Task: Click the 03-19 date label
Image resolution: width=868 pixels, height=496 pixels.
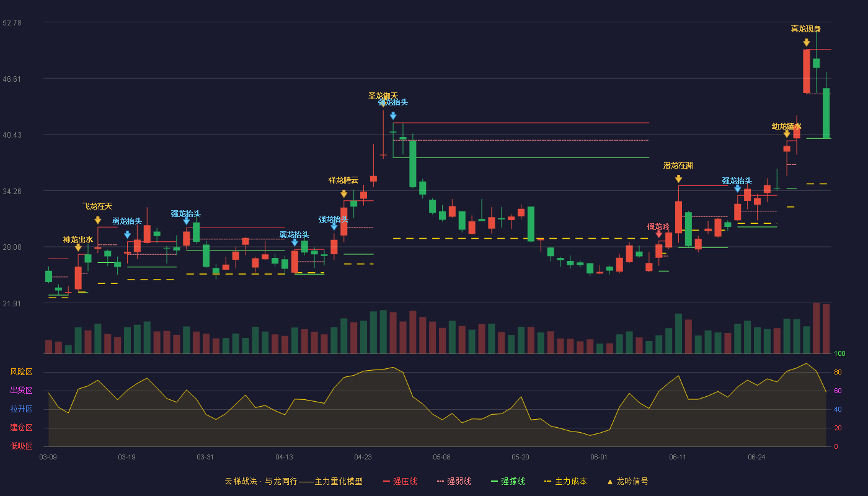Action: point(126,457)
